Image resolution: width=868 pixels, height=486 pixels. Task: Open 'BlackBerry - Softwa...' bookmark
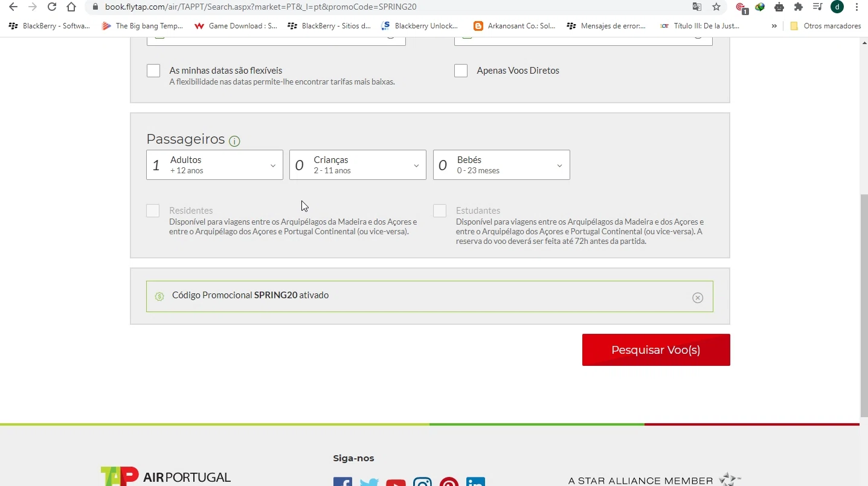50,26
